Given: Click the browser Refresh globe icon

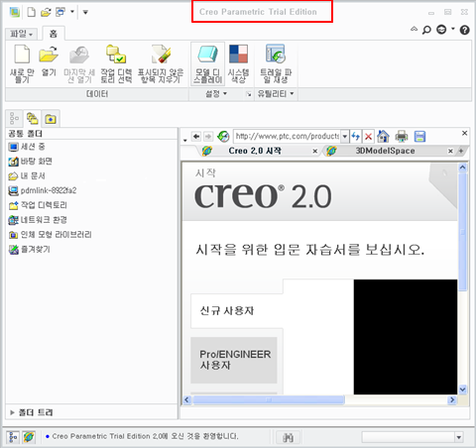Looking at the screenshot, I should pyautogui.click(x=223, y=136).
